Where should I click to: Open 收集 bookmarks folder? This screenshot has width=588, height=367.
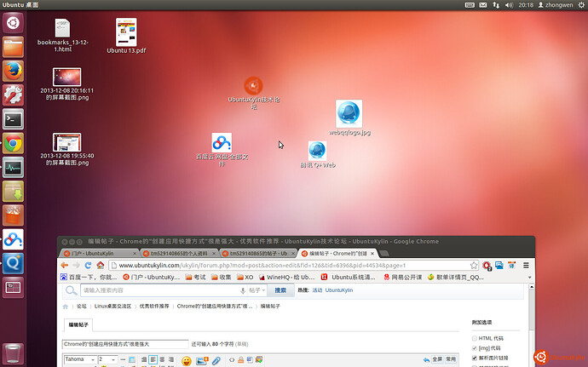[222, 278]
